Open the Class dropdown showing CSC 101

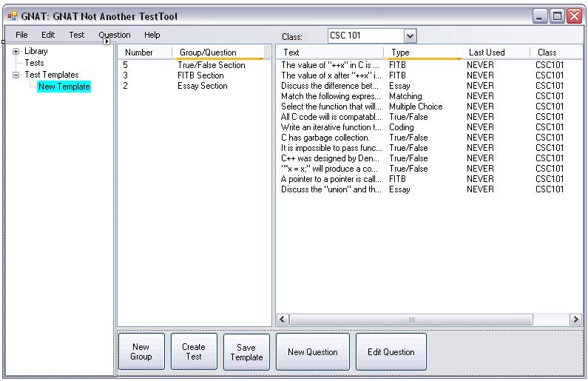[x=410, y=36]
